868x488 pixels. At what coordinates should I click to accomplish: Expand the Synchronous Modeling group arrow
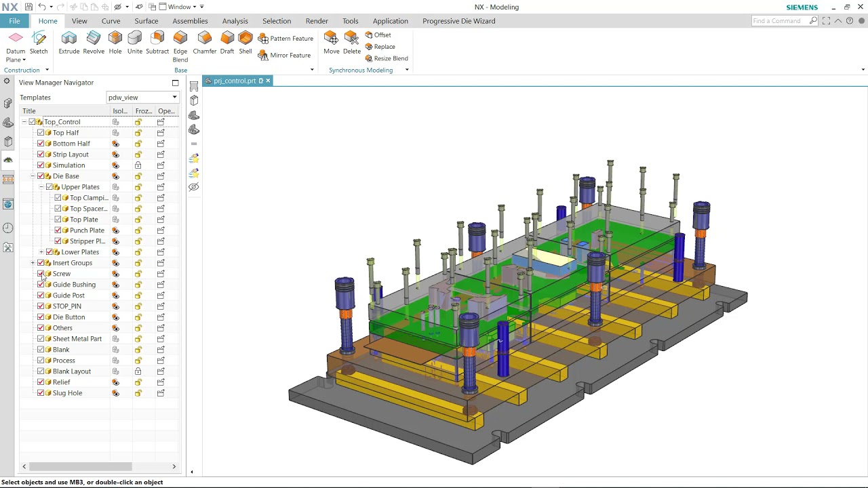click(x=407, y=70)
